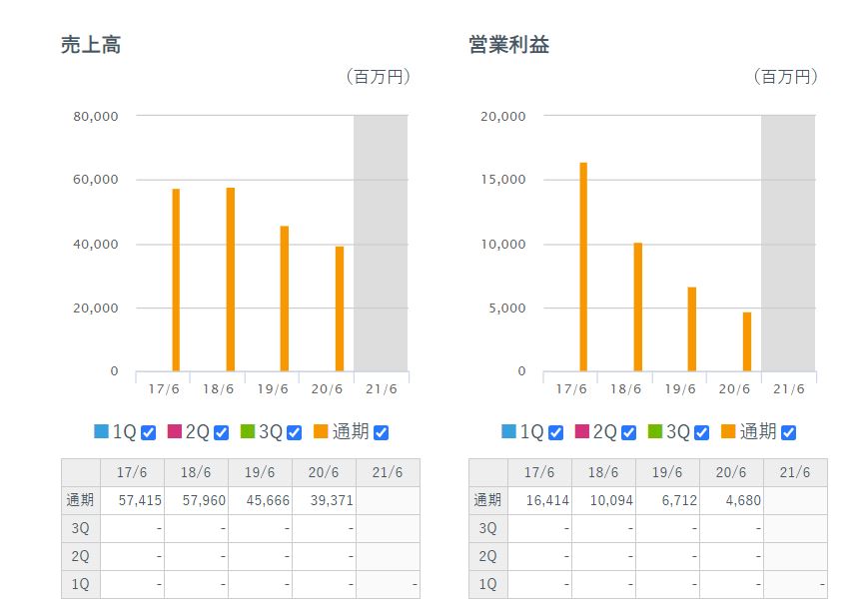The height and width of the screenshot is (616, 858).
Task: Click the (百万円) unit label above 営業利益 chart
Action: [786, 77]
